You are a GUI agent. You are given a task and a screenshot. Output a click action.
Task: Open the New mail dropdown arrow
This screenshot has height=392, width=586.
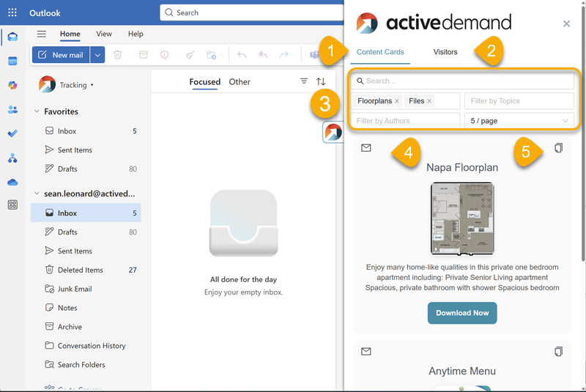(x=97, y=55)
